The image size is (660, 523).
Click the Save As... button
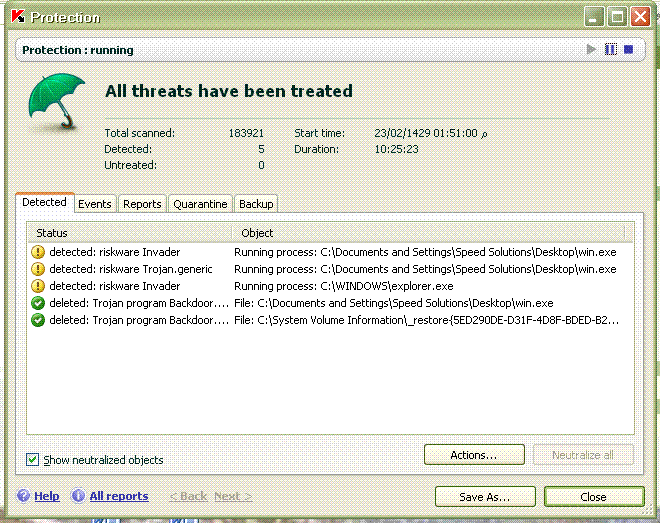(485, 497)
